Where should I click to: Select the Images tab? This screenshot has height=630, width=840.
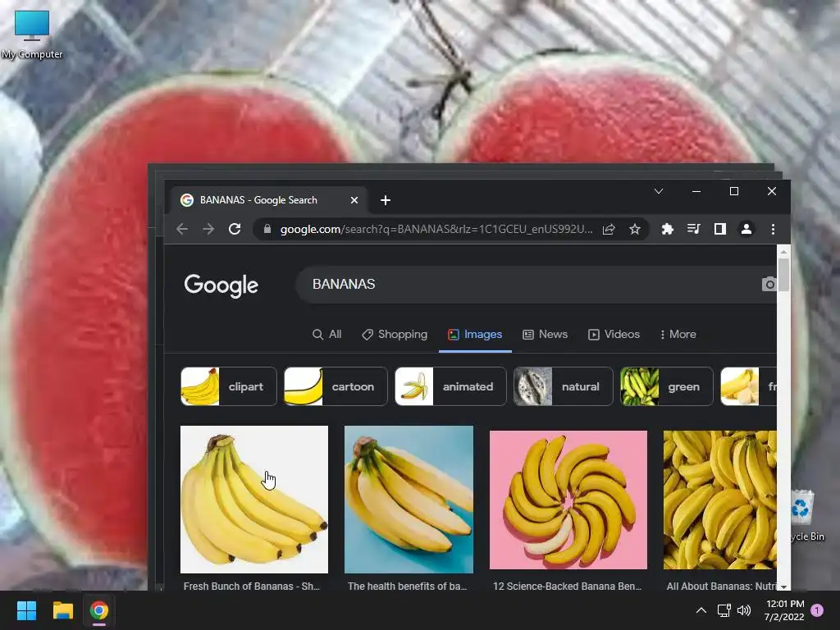pos(475,335)
